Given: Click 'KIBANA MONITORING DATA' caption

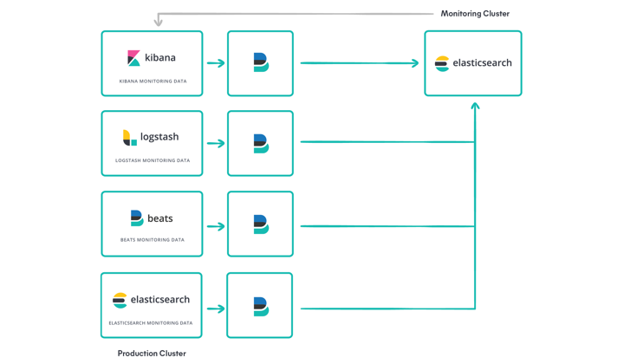Looking at the screenshot, I should click(x=153, y=81).
